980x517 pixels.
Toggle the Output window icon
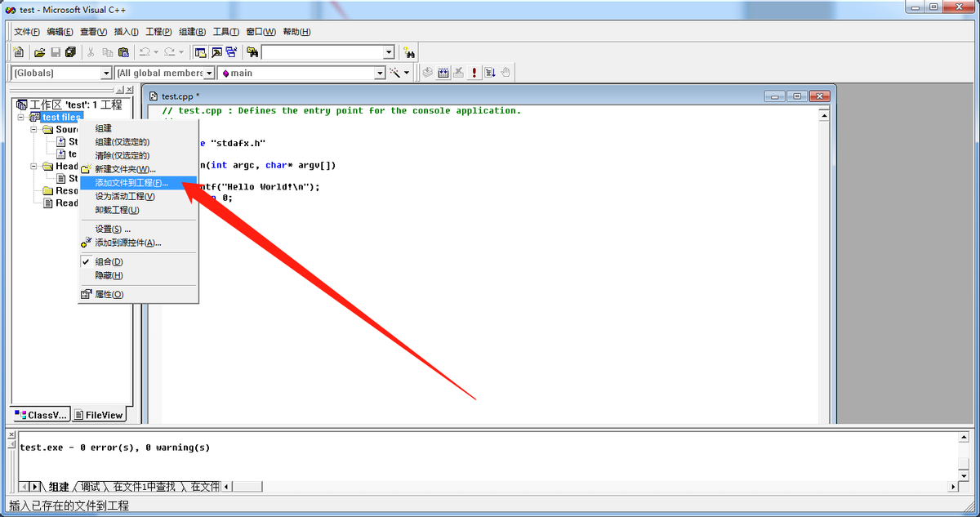(x=216, y=52)
